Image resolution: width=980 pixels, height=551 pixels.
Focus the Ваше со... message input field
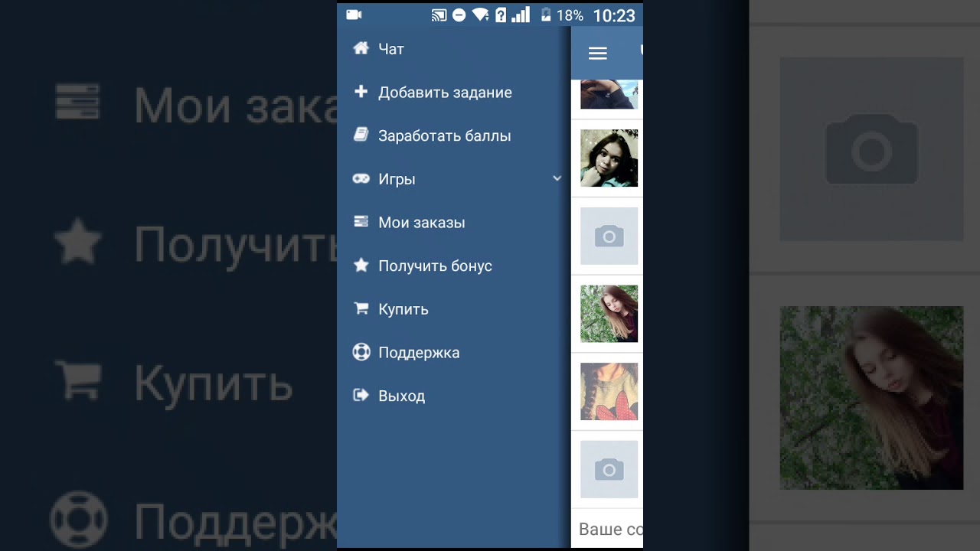pyautogui.click(x=607, y=529)
